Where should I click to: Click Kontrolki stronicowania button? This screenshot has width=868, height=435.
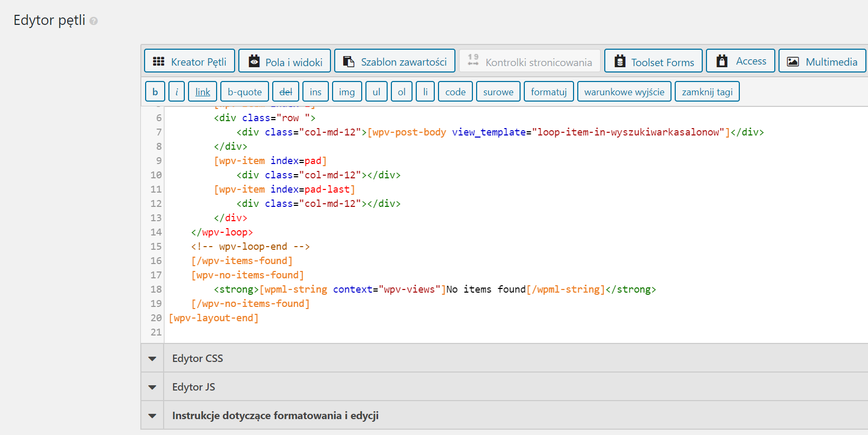pyautogui.click(x=530, y=61)
